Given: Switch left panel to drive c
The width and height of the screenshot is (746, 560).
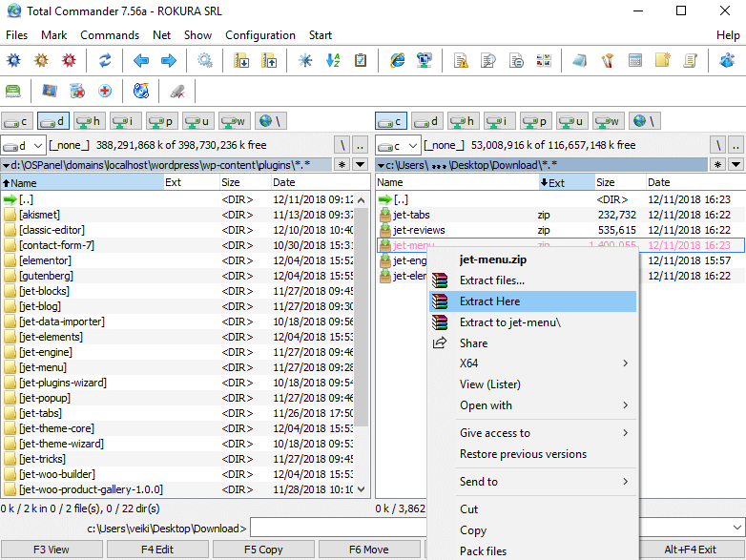Looking at the screenshot, I should pos(16,121).
